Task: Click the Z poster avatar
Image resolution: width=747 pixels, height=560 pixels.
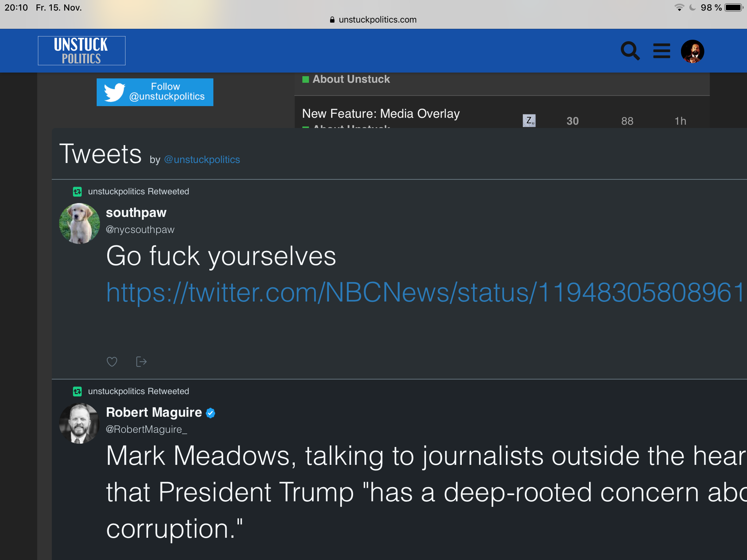Action: click(x=529, y=121)
